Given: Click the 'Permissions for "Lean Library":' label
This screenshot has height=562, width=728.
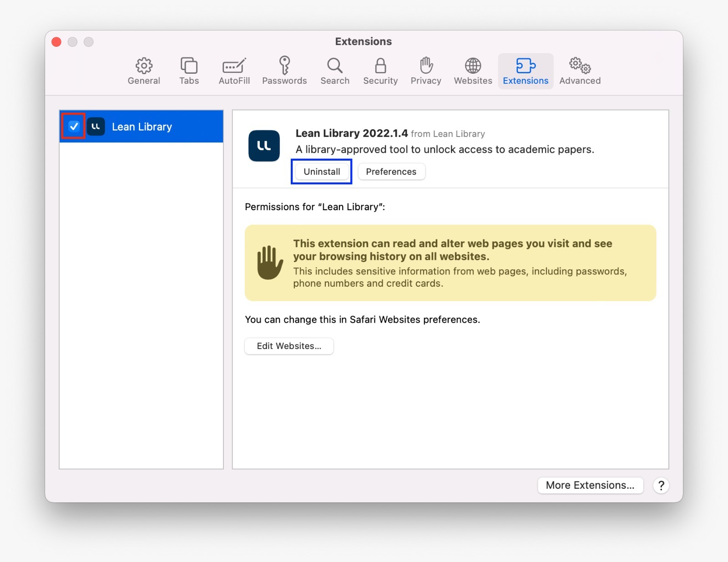Looking at the screenshot, I should point(315,207).
